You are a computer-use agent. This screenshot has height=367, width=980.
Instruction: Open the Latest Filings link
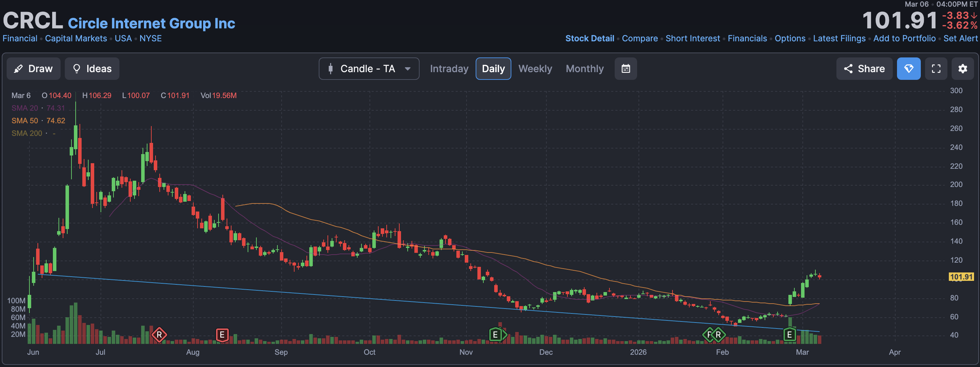click(839, 39)
